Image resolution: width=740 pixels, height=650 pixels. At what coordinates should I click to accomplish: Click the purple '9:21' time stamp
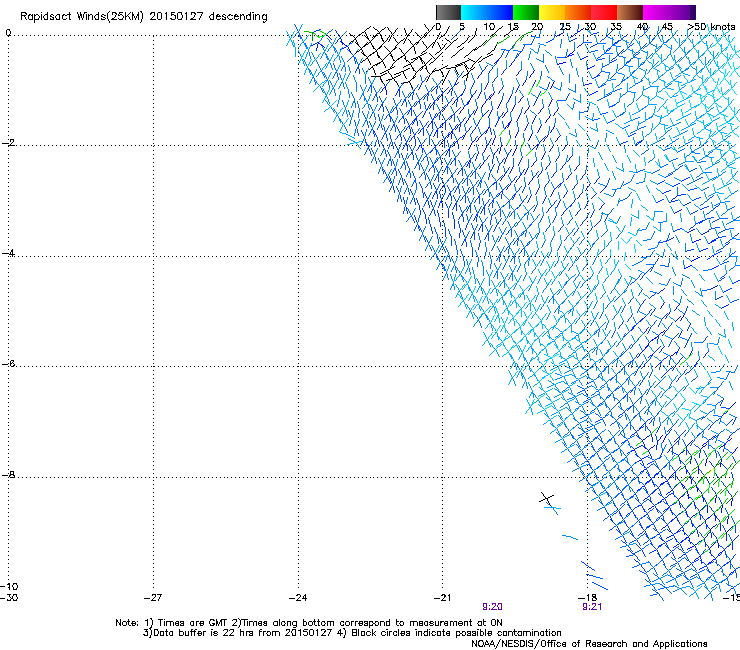point(592,607)
